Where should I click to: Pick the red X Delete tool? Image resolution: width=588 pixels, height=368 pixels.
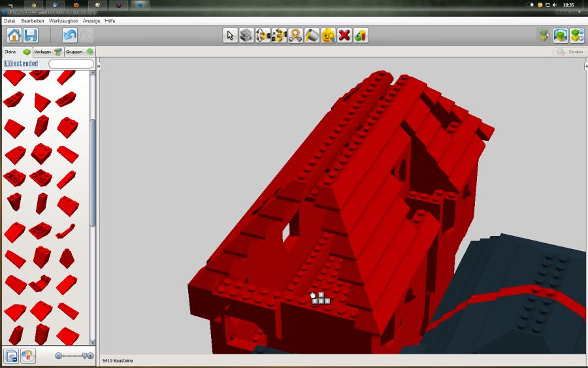pos(344,35)
